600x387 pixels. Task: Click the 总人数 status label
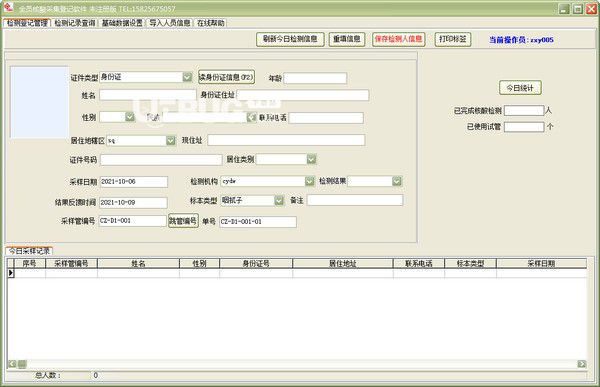[47, 376]
